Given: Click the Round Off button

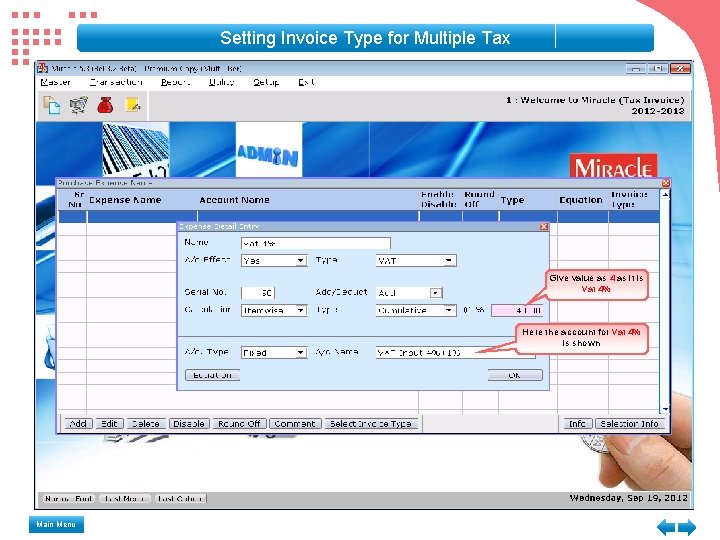Looking at the screenshot, I should tap(239, 424).
